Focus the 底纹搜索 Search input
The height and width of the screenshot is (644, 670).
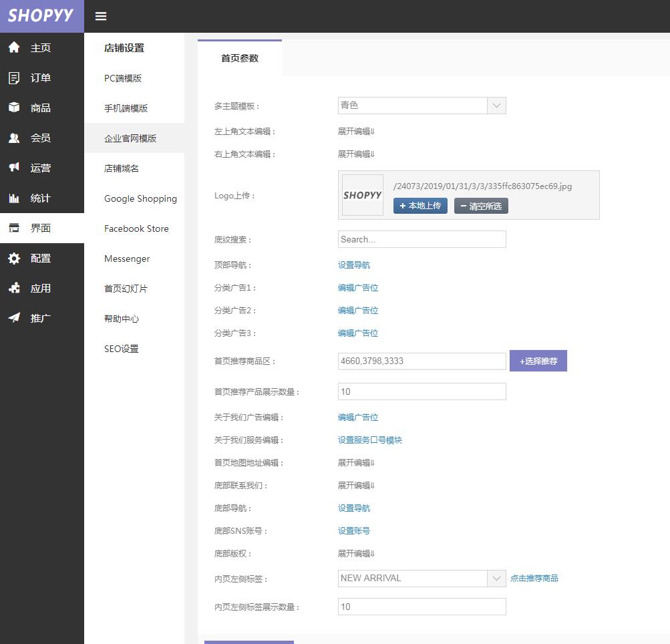422,239
